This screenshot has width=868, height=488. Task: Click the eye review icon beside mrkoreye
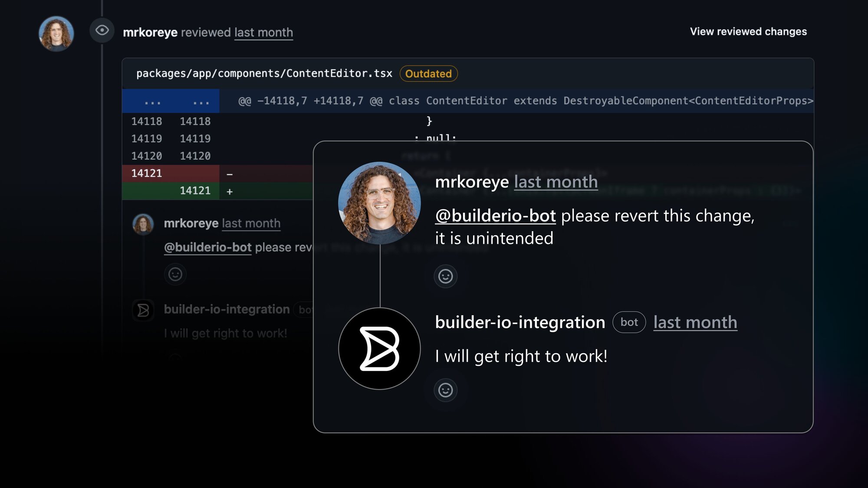[x=102, y=30]
